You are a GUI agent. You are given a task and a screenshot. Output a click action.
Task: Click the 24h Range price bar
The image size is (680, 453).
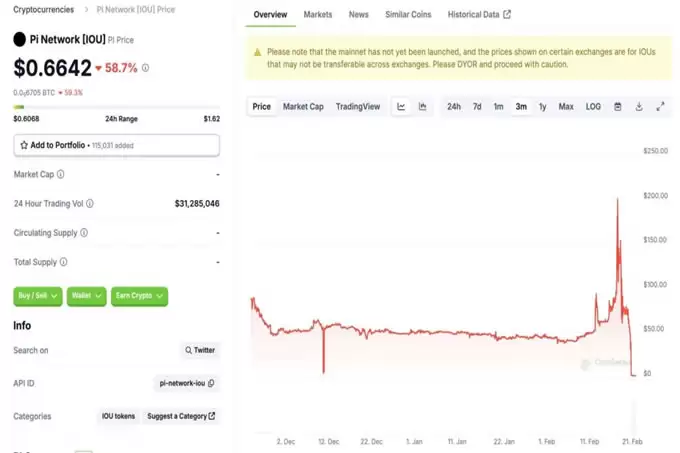point(116,107)
